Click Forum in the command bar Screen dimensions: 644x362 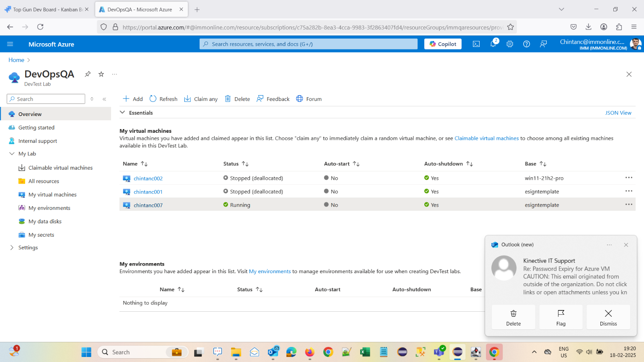309,99
